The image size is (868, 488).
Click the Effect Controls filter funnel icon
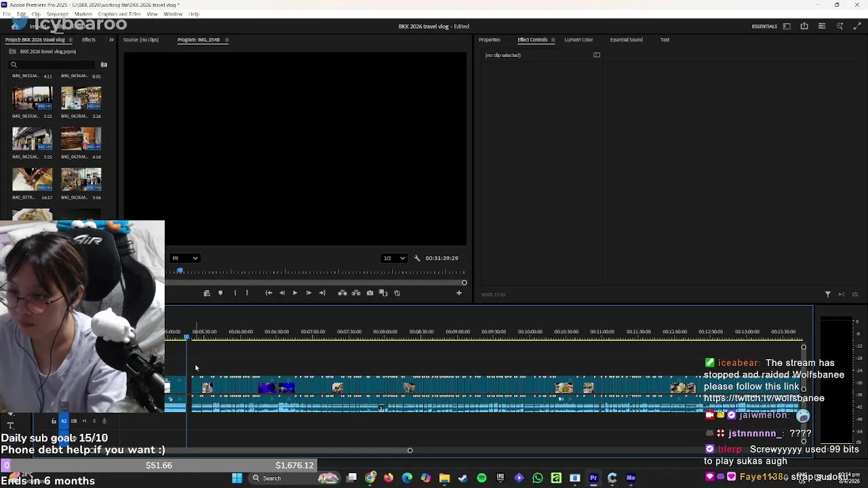[827, 295]
